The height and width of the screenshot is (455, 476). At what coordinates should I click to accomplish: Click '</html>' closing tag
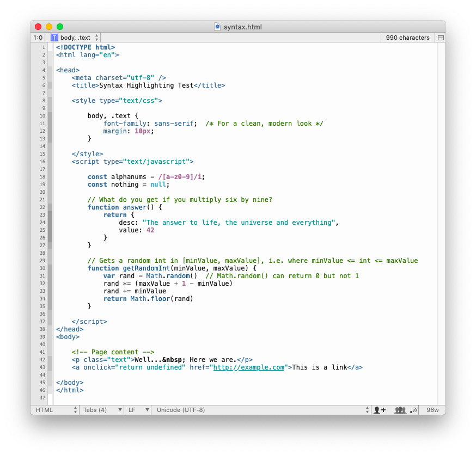click(x=70, y=390)
